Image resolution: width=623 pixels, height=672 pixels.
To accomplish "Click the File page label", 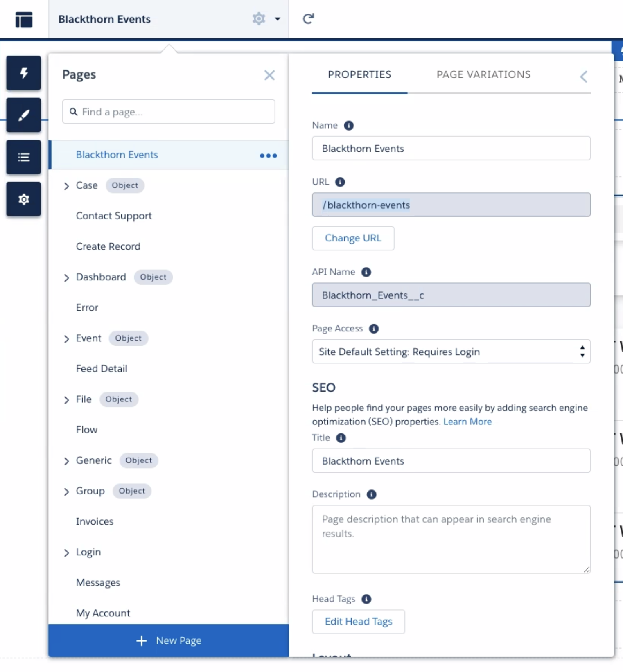I will (84, 399).
